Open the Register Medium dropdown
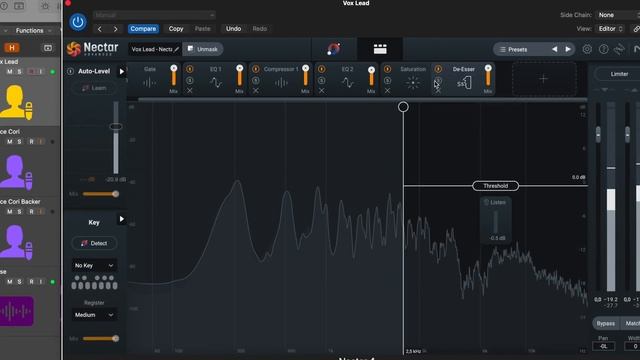 point(94,315)
